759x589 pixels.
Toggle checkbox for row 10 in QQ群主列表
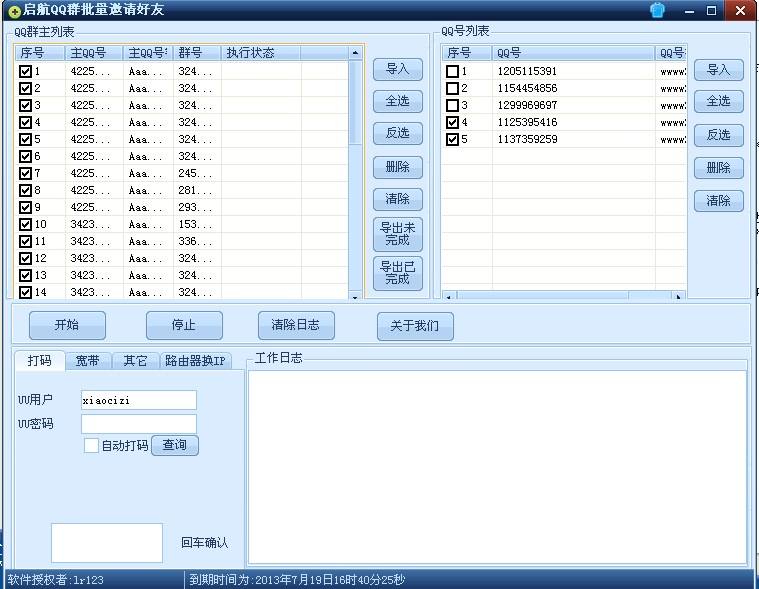[x=25, y=224]
